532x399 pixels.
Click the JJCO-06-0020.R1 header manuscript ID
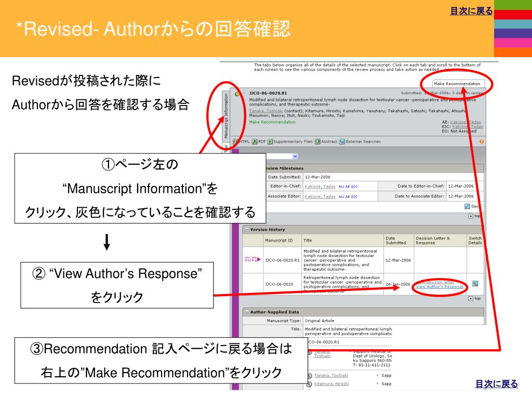click(268, 93)
